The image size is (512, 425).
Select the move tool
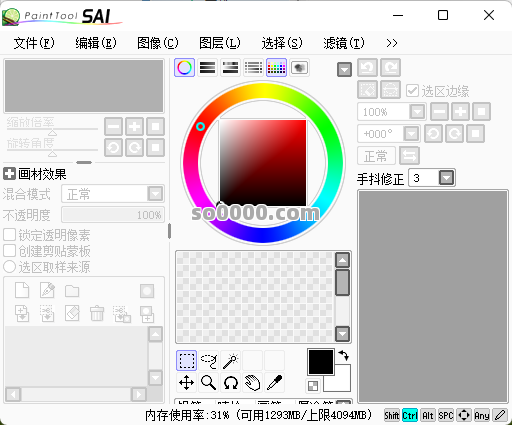186,382
